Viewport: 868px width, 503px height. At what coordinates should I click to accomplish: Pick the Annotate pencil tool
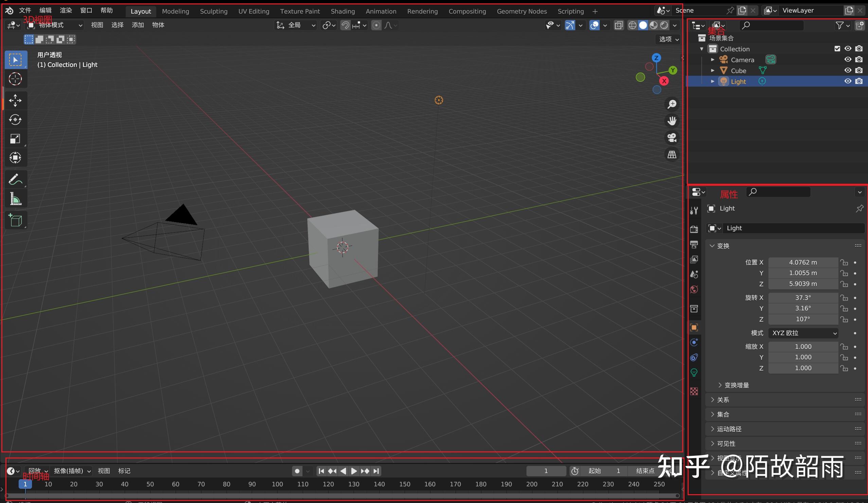tap(15, 179)
